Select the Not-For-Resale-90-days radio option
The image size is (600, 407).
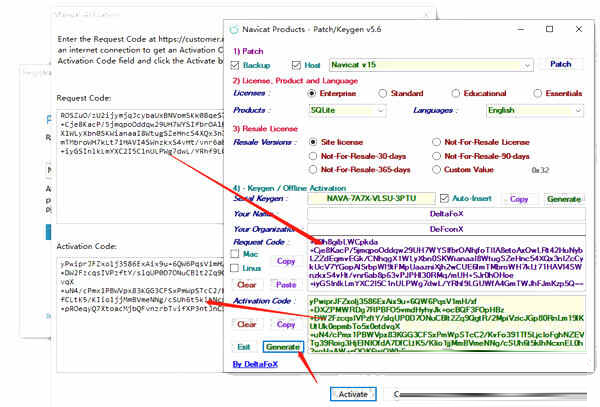pyautogui.click(x=436, y=156)
